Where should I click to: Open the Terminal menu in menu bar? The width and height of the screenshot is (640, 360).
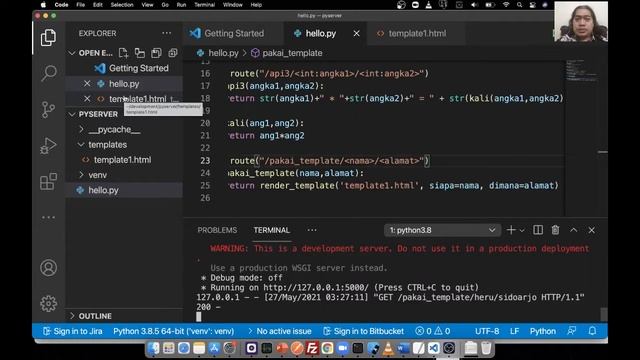coord(204,5)
